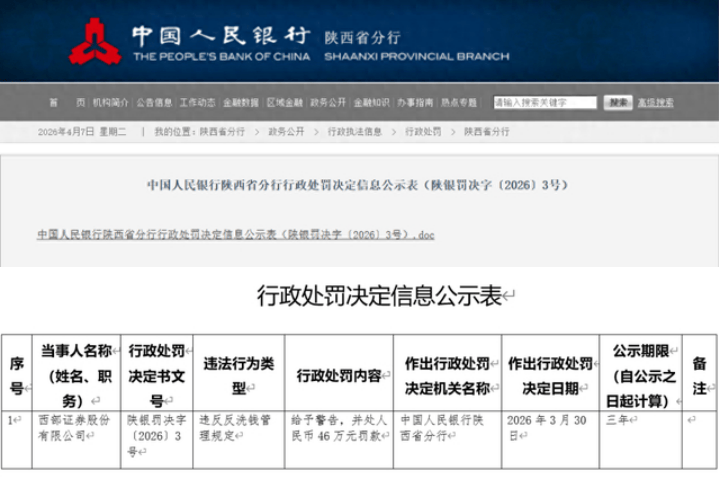Click the row number cell 1
The image size is (719, 482).
(x=17, y=439)
